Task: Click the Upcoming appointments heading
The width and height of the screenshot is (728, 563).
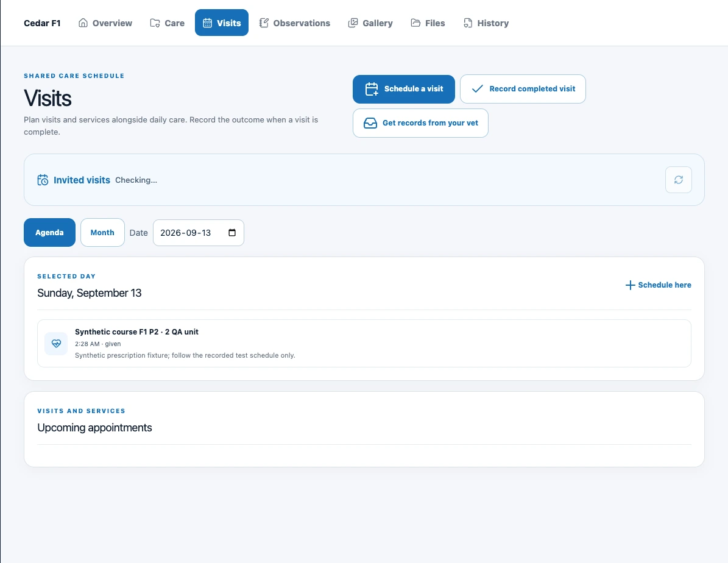Action: coord(94,428)
